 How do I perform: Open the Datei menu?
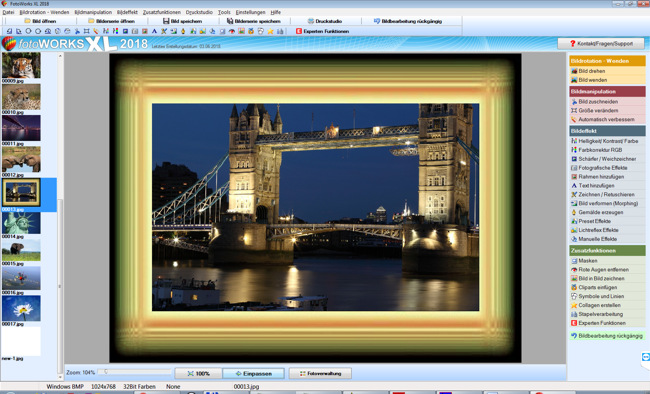(8, 12)
